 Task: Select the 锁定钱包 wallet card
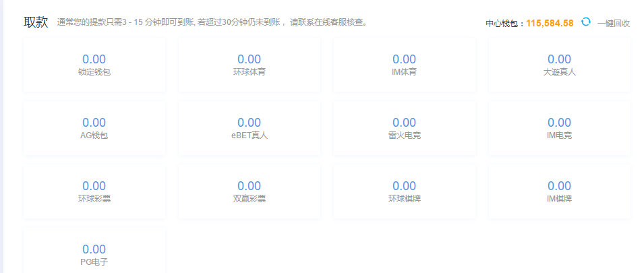point(94,65)
